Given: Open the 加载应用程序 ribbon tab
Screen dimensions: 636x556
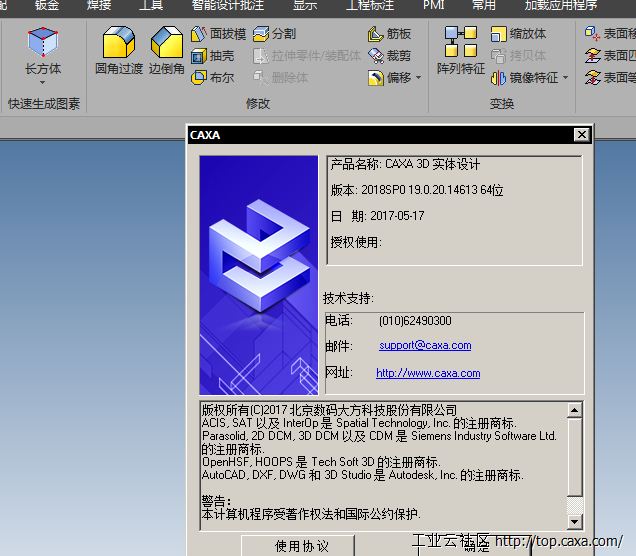Looking at the screenshot, I should coord(561,5).
